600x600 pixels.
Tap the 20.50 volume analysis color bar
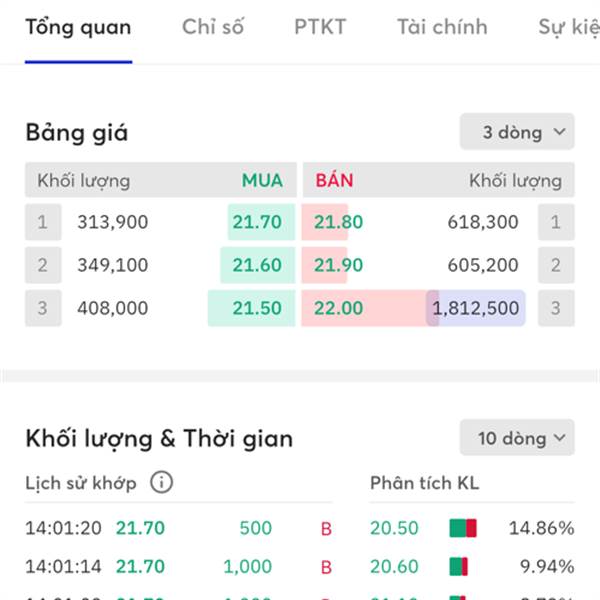click(463, 528)
